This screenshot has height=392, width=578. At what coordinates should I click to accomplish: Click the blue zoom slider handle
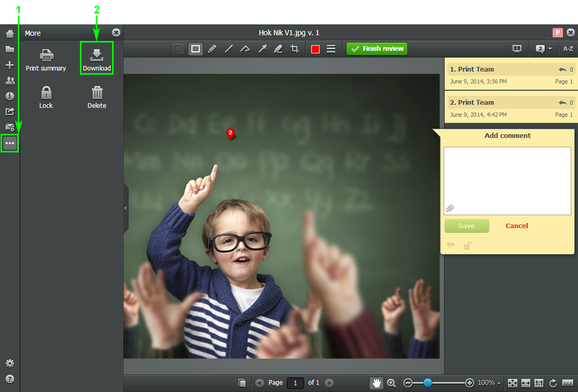(428, 383)
